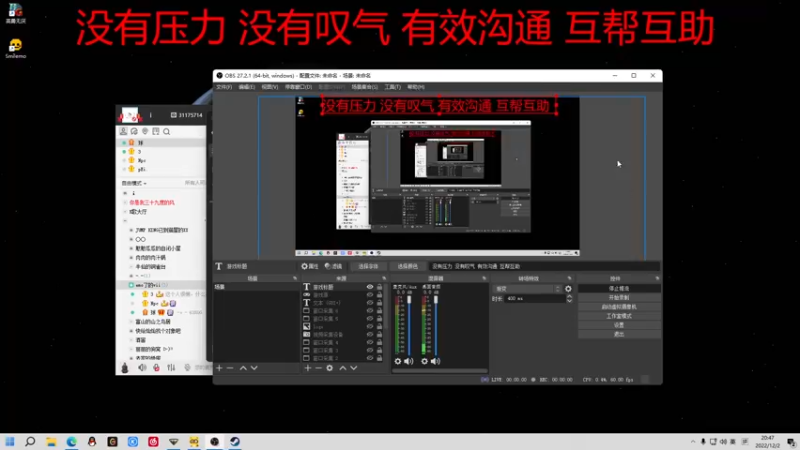Move selected source up arrow
The width and height of the screenshot is (800, 450).
click(343, 368)
